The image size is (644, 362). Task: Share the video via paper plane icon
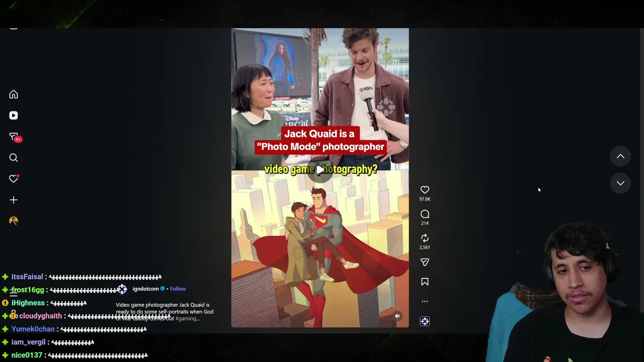click(x=425, y=262)
